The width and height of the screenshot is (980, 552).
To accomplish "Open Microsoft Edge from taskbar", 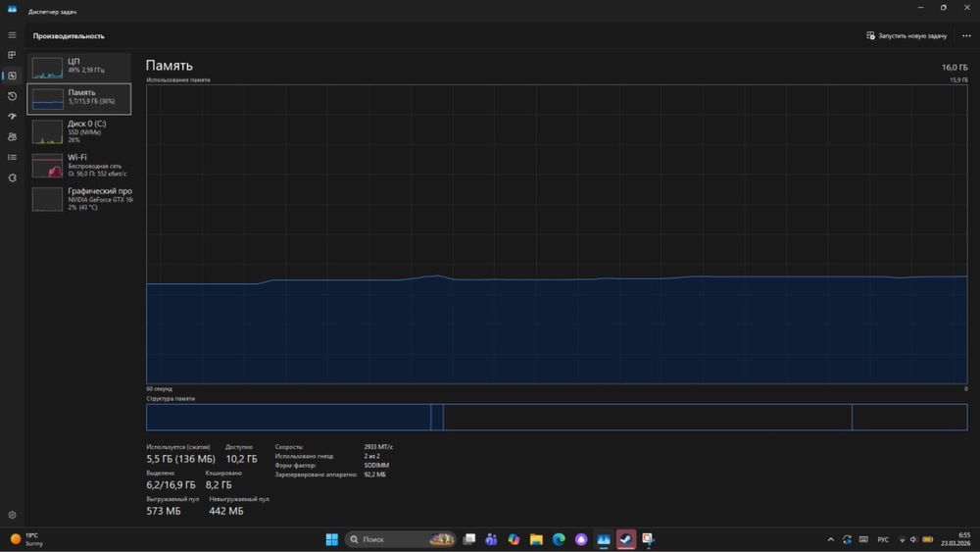I will 559,539.
